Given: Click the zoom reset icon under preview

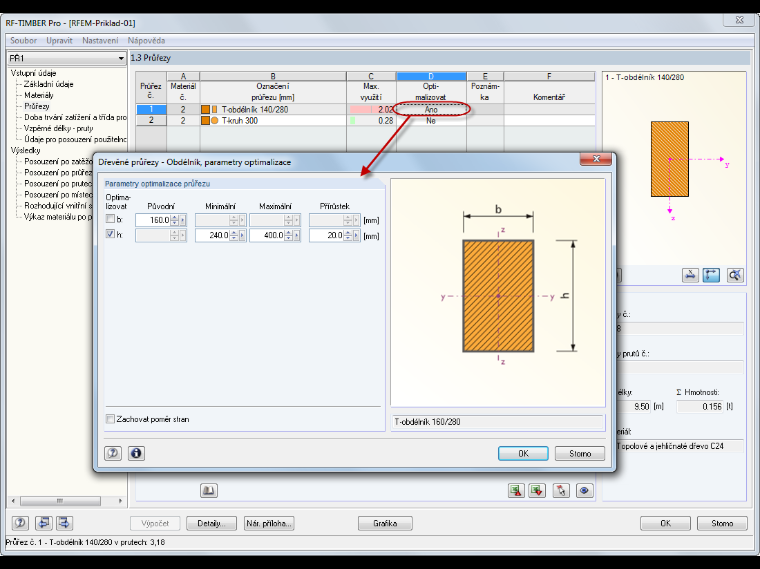Looking at the screenshot, I should pos(735,275).
